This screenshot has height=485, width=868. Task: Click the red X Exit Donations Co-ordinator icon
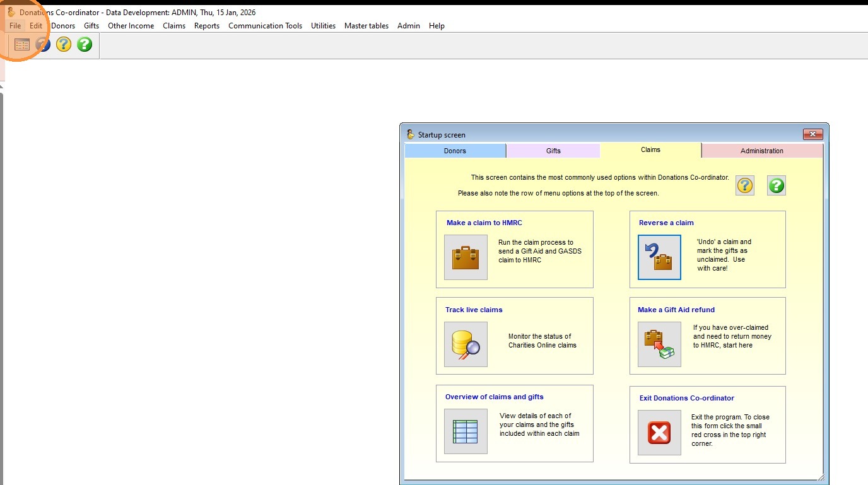659,433
